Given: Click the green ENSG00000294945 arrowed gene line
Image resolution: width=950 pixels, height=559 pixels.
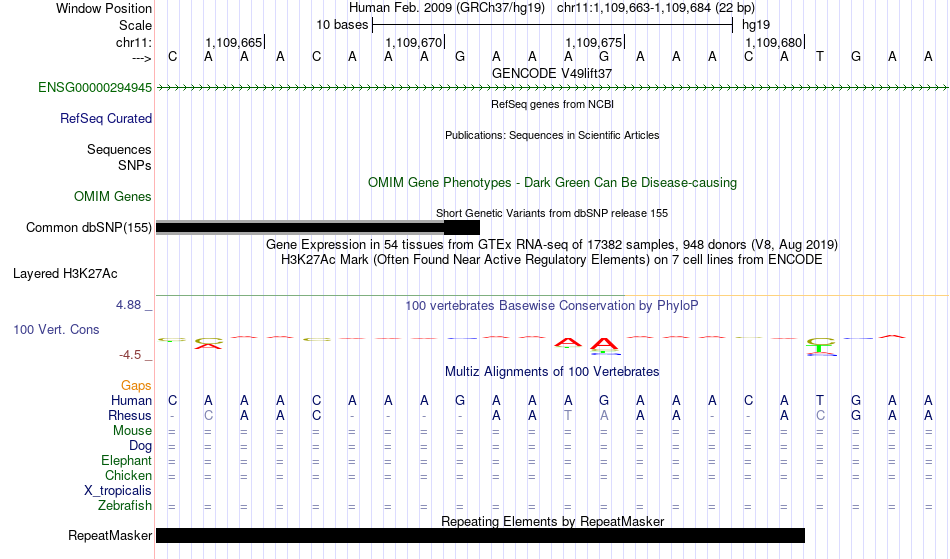Looking at the screenshot, I should pyautogui.click(x=552, y=88).
